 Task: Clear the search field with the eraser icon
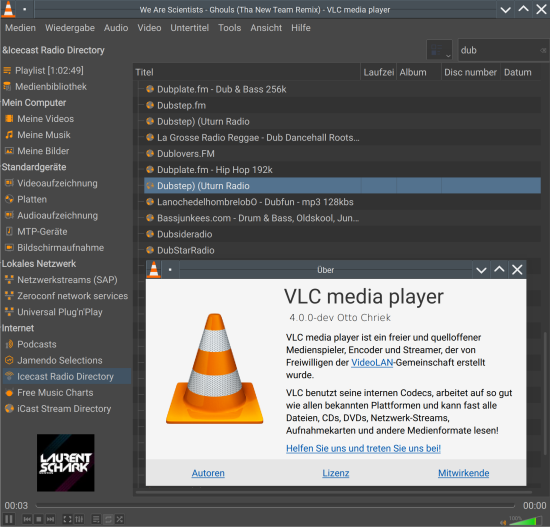coord(543,50)
